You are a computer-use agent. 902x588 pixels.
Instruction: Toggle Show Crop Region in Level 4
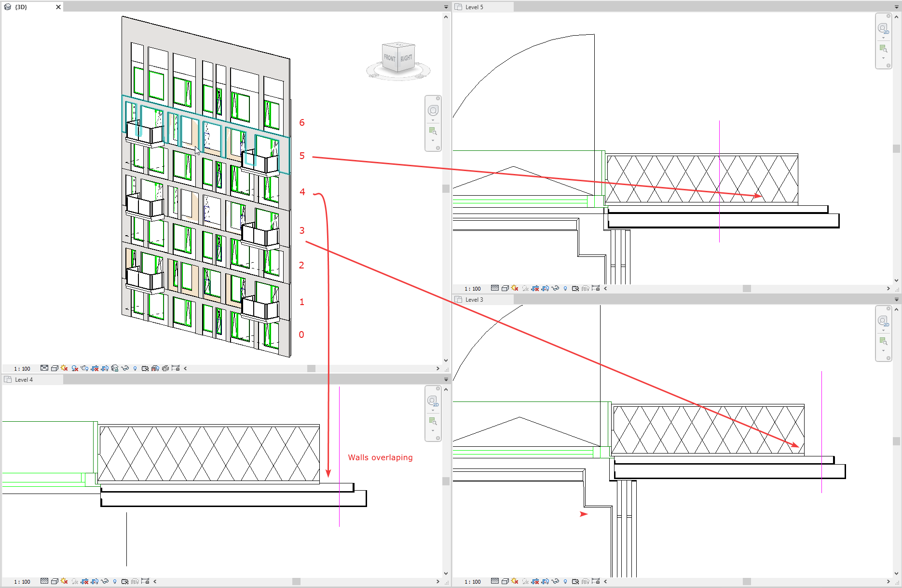coord(95,582)
